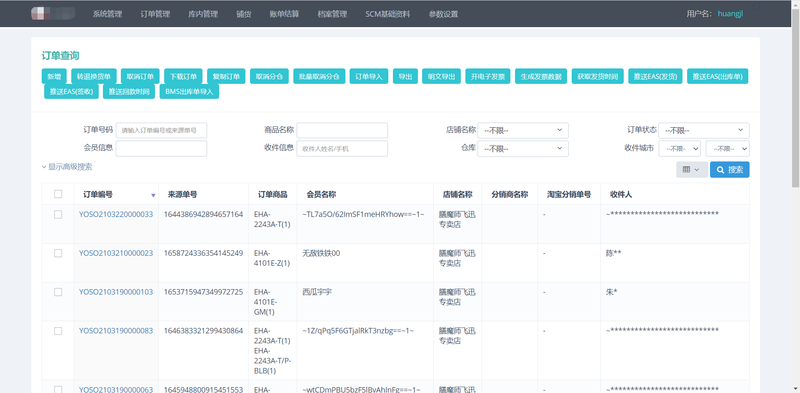Focus the 订单号码 input field

coord(161,130)
